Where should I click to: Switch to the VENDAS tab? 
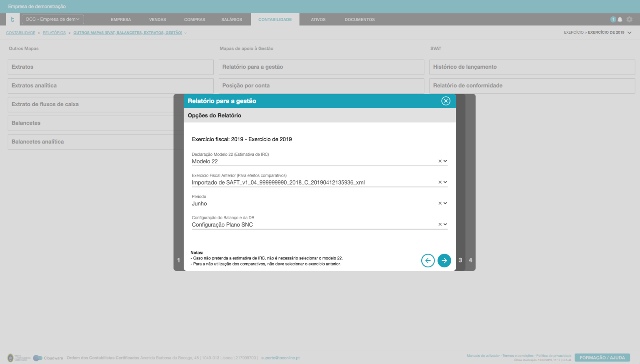coord(157,19)
